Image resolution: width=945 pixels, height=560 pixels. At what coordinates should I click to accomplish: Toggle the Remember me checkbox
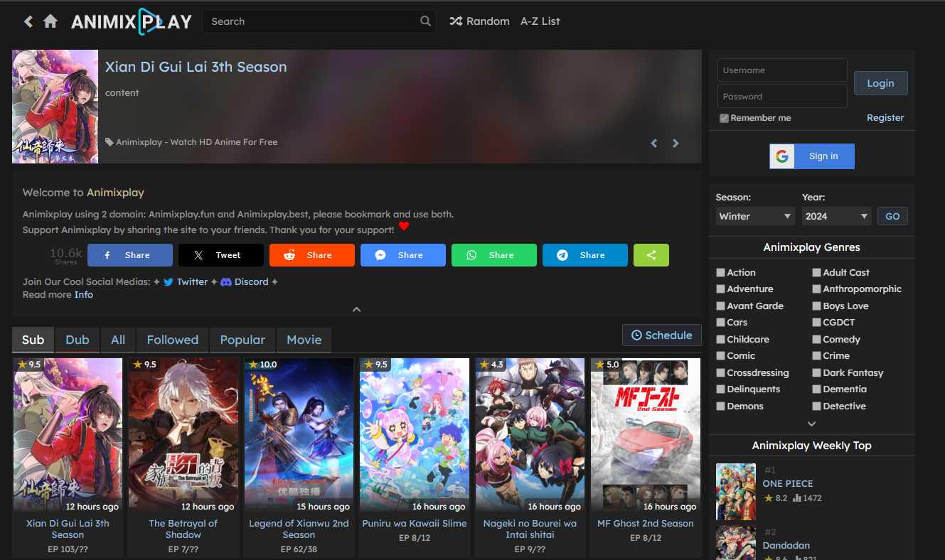(x=724, y=118)
